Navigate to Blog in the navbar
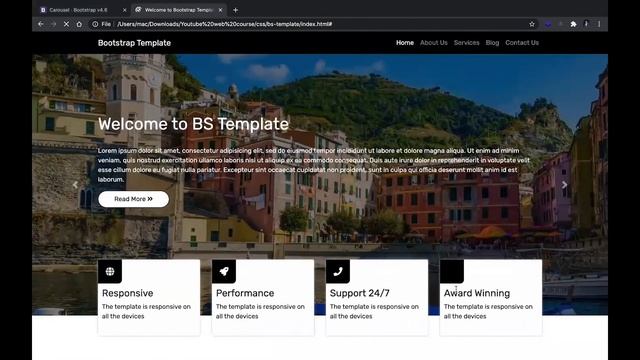This screenshot has height=360, width=640. click(x=492, y=42)
